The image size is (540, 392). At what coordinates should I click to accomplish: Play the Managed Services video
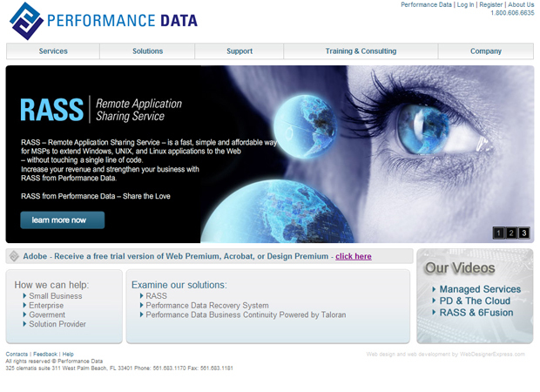(x=480, y=289)
